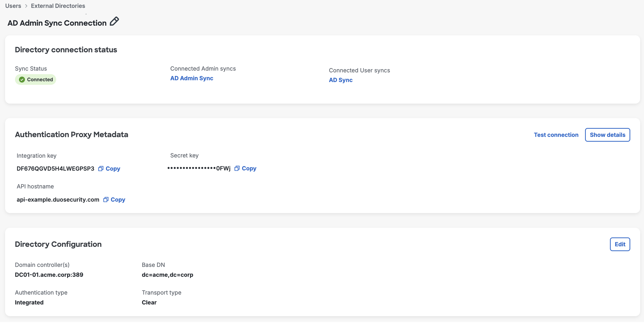Click the api-example.duosecurity.com hostname
644x323 pixels.
[x=58, y=200]
